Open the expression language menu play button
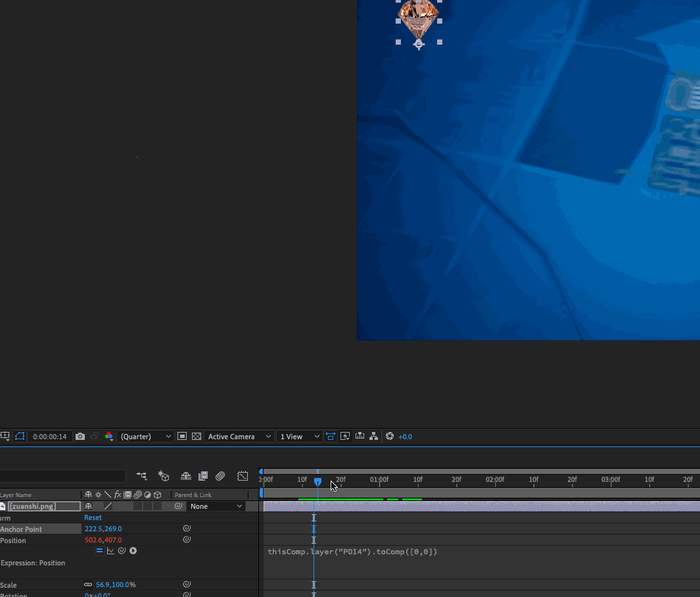The image size is (700, 597). pos(133,551)
